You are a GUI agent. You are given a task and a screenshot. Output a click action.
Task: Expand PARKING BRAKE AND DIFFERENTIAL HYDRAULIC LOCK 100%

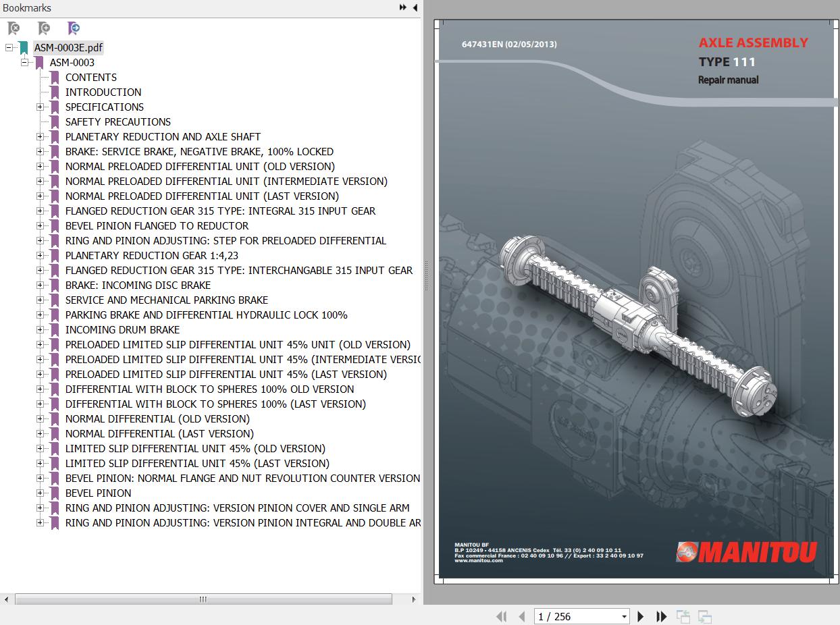tap(40, 315)
